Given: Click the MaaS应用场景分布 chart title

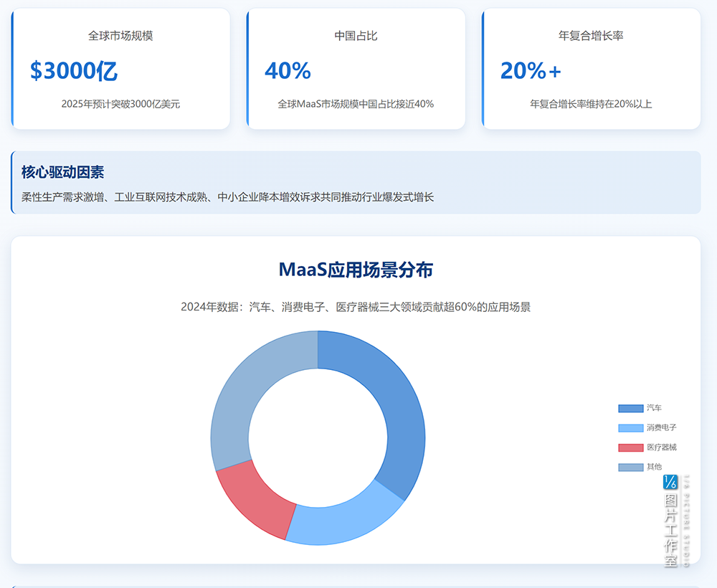Looking at the screenshot, I should click(356, 270).
